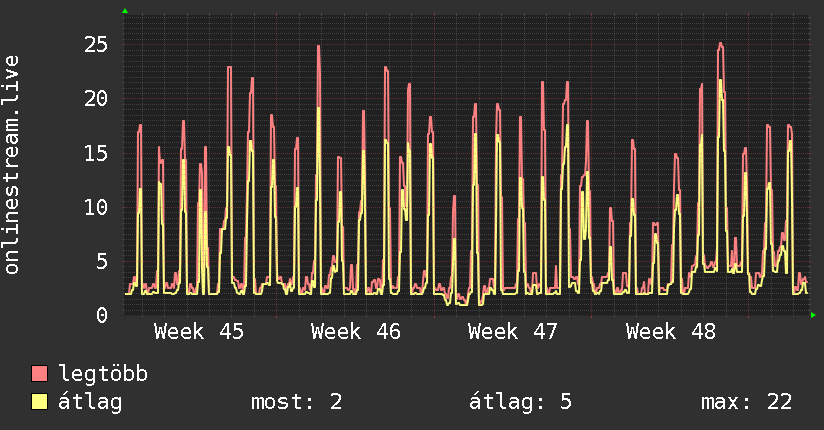Click the 'átlag: 5' average value
The width and height of the screenshot is (824, 430).
[520, 402]
